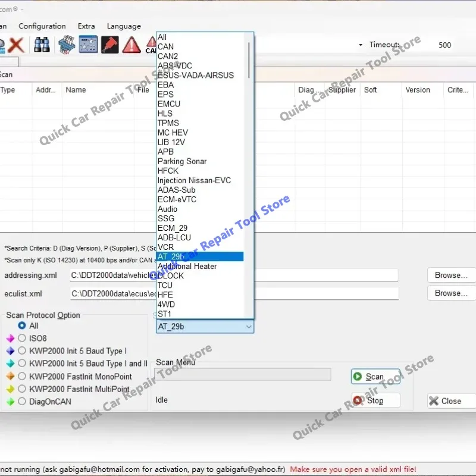The image size is (476, 476).
Task: Select the DiagOnCAN radio button
Action: 22,401
